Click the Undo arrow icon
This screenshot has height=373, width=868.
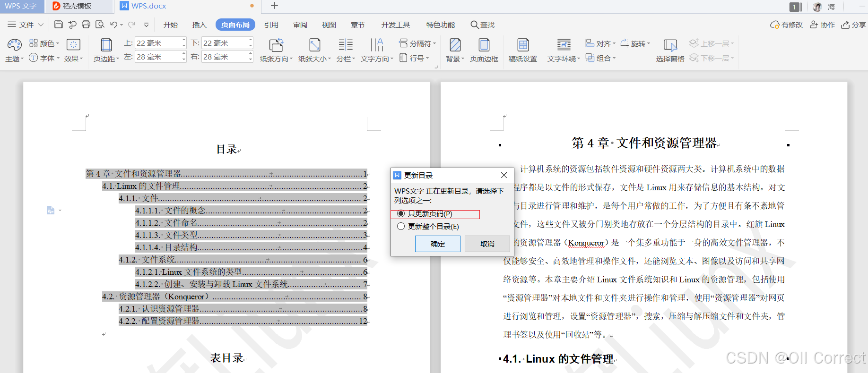coord(114,25)
